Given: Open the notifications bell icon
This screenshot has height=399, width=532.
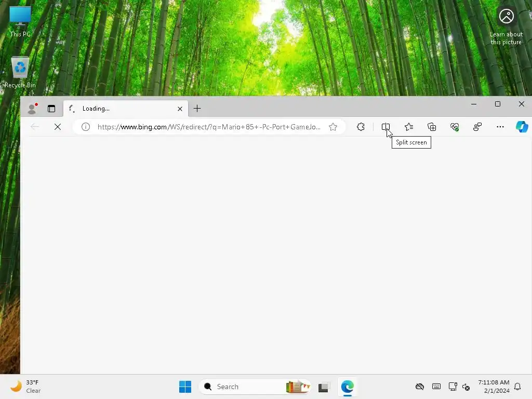Looking at the screenshot, I should click(518, 387).
